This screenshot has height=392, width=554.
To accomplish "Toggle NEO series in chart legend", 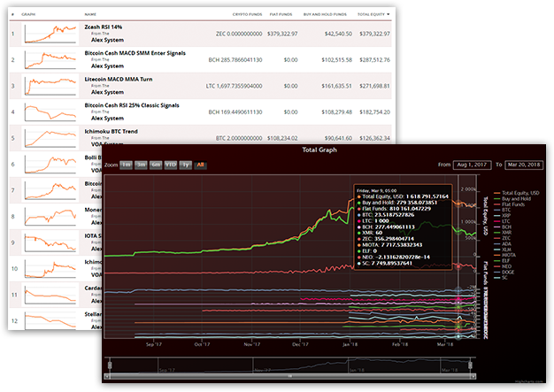I will (x=503, y=266).
